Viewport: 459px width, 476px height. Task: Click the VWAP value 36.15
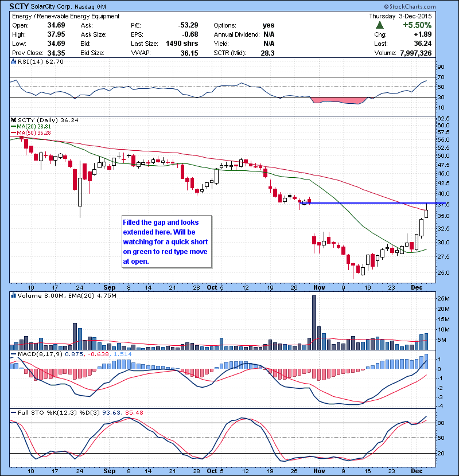click(x=189, y=53)
